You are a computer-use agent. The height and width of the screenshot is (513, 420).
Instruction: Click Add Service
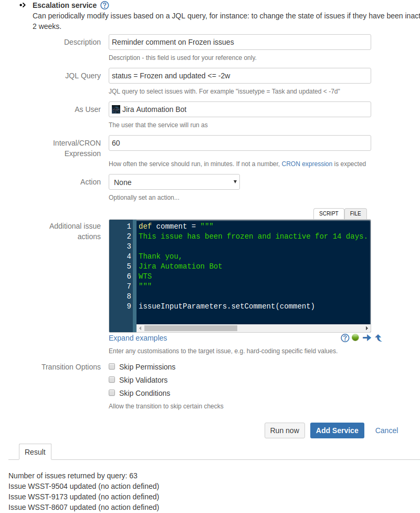338,430
